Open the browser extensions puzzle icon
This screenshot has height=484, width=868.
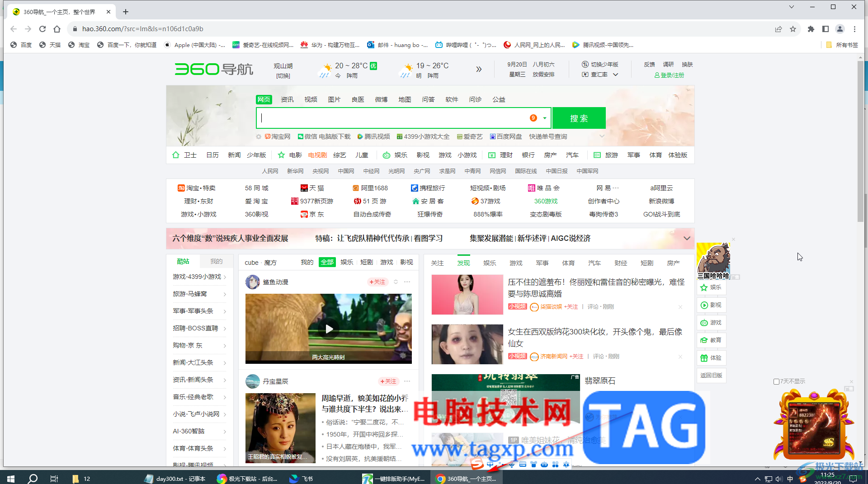pos(811,29)
